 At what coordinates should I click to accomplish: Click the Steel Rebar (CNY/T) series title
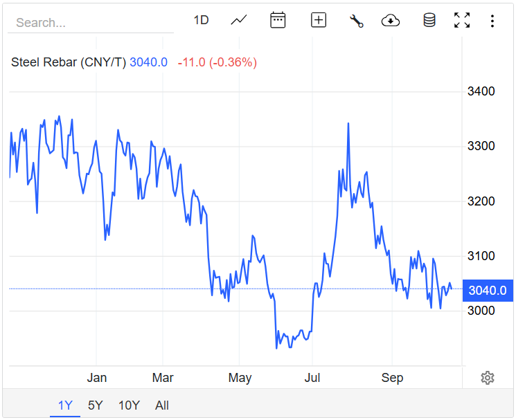coord(69,62)
